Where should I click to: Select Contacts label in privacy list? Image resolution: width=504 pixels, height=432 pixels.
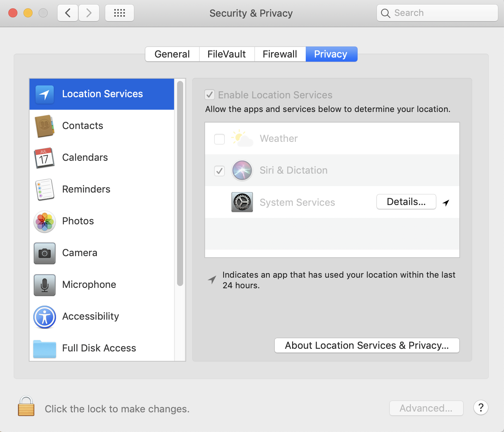tap(82, 126)
